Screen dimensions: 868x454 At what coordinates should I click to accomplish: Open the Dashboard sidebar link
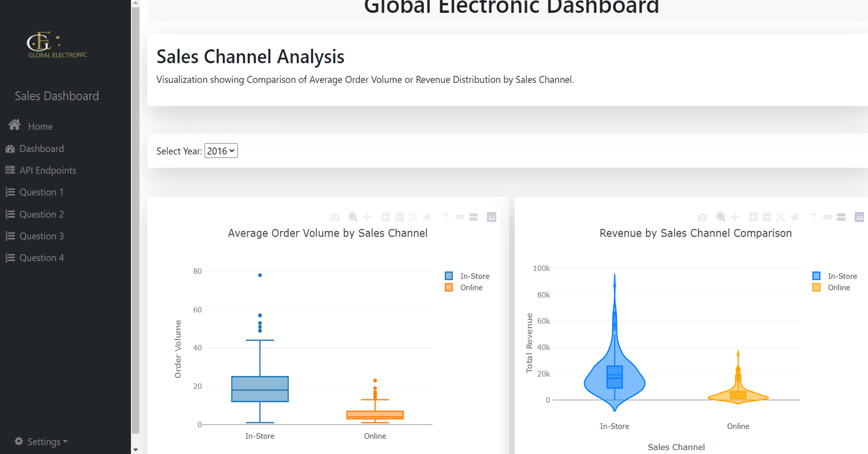point(41,149)
